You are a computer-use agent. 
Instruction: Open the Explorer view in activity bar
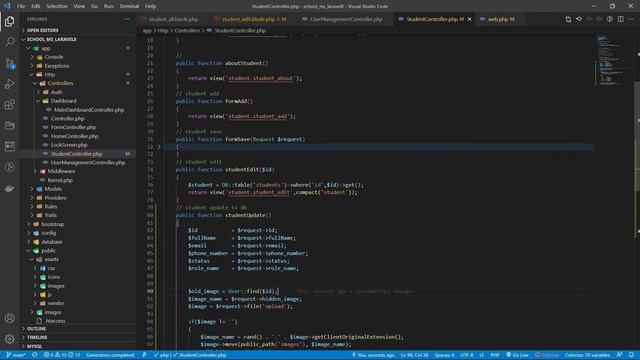9,21
